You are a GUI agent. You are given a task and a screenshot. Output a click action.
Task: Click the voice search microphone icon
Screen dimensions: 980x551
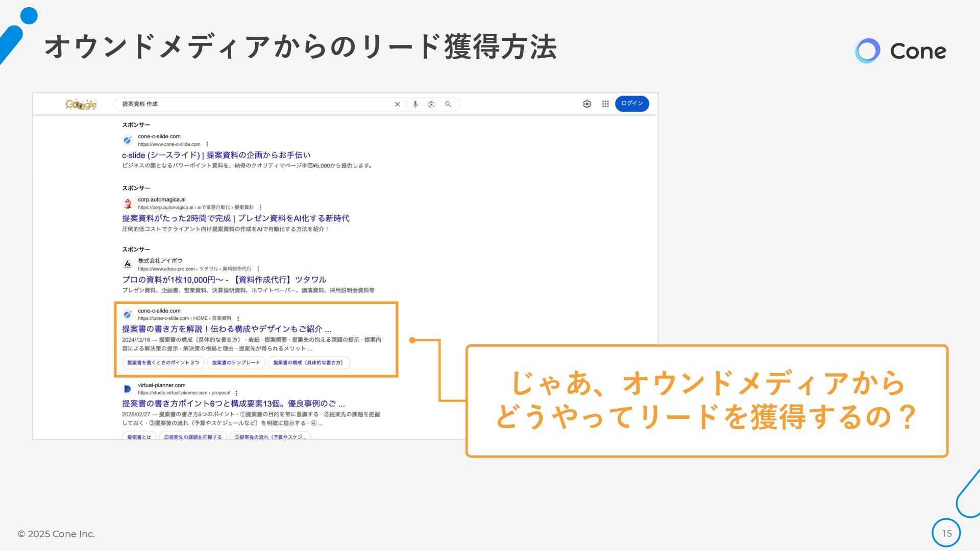tap(415, 105)
